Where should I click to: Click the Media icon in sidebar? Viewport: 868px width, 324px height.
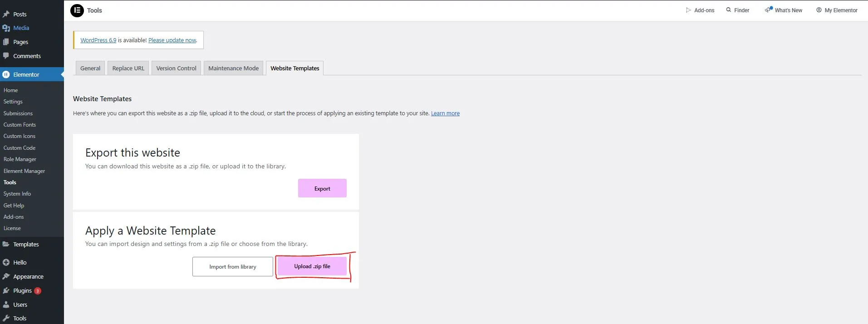pyautogui.click(x=6, y=28)
